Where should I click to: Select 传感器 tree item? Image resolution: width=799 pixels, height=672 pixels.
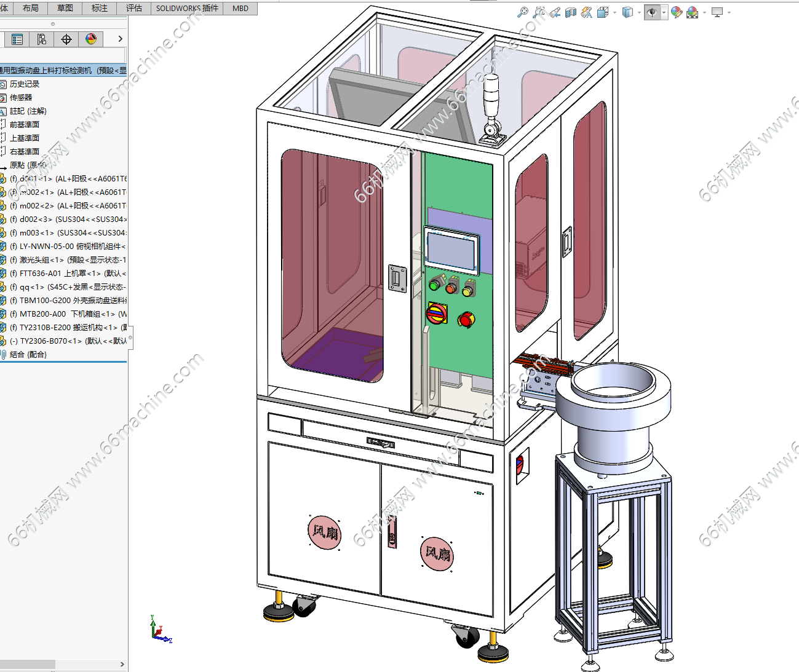click(21, 98)
